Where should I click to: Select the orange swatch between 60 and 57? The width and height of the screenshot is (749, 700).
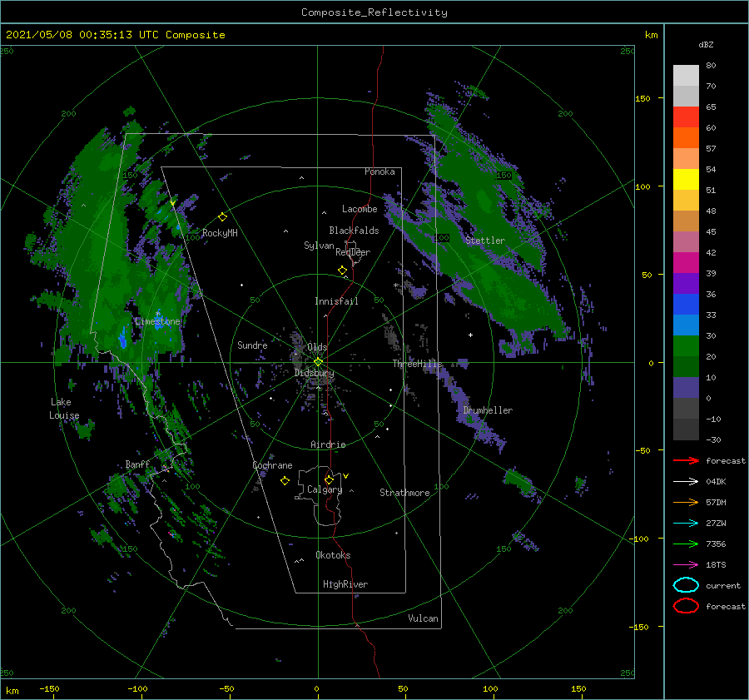click(x=686, y=138)
